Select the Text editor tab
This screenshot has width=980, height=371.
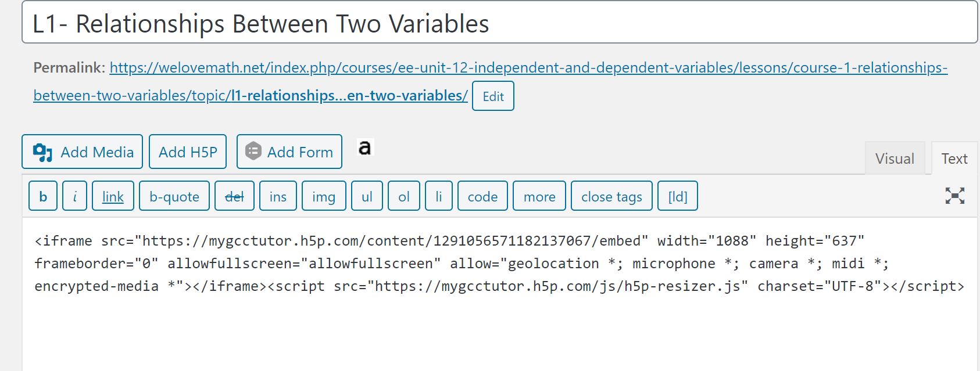954,159
